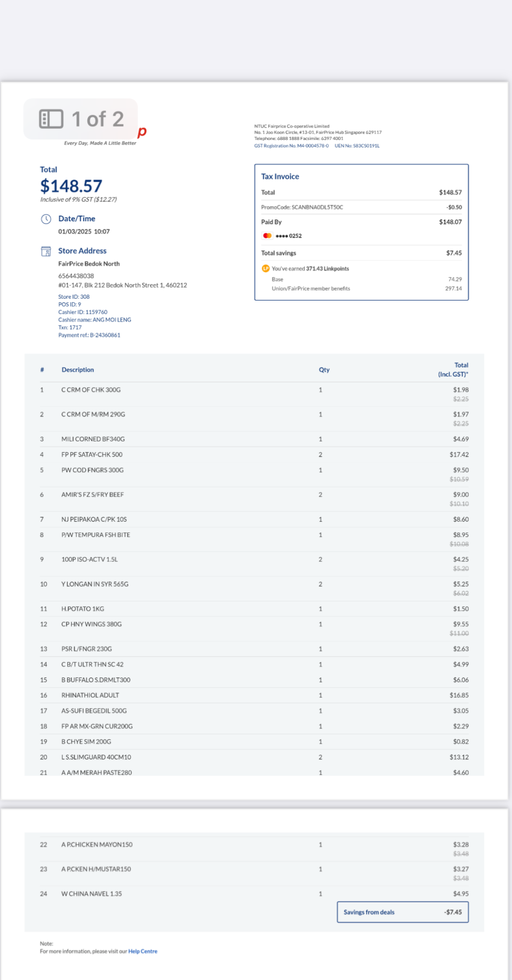
Task: Tap the sidebar page thumbnails icon
Action: coord(51,119)
